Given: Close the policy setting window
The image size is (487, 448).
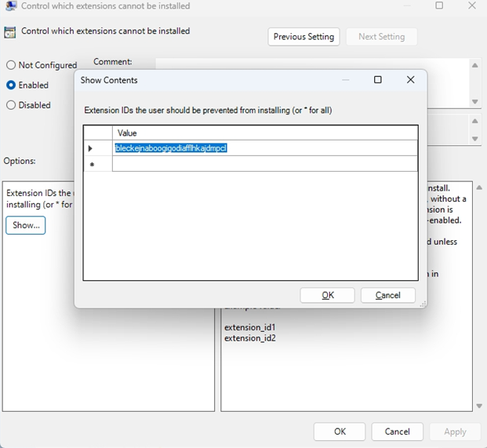Looking at the screenshot, I should tap(472, 5).
